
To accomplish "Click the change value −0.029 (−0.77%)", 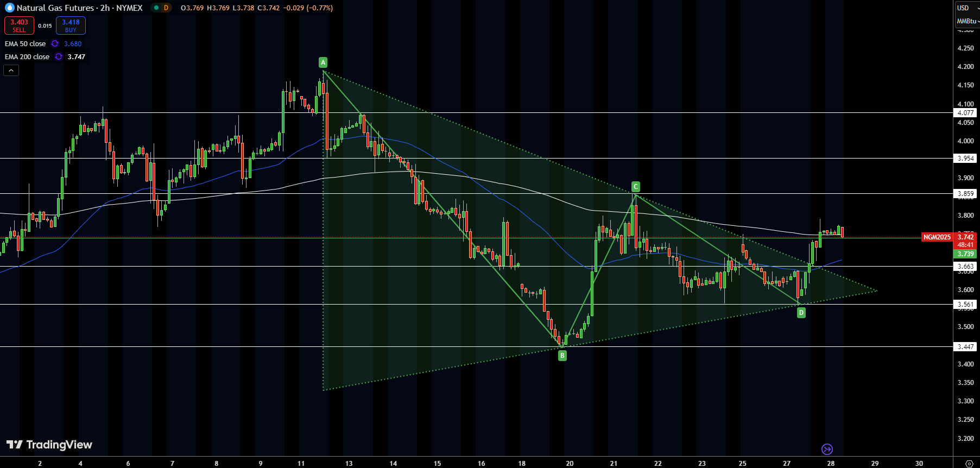I will point(308,8).
